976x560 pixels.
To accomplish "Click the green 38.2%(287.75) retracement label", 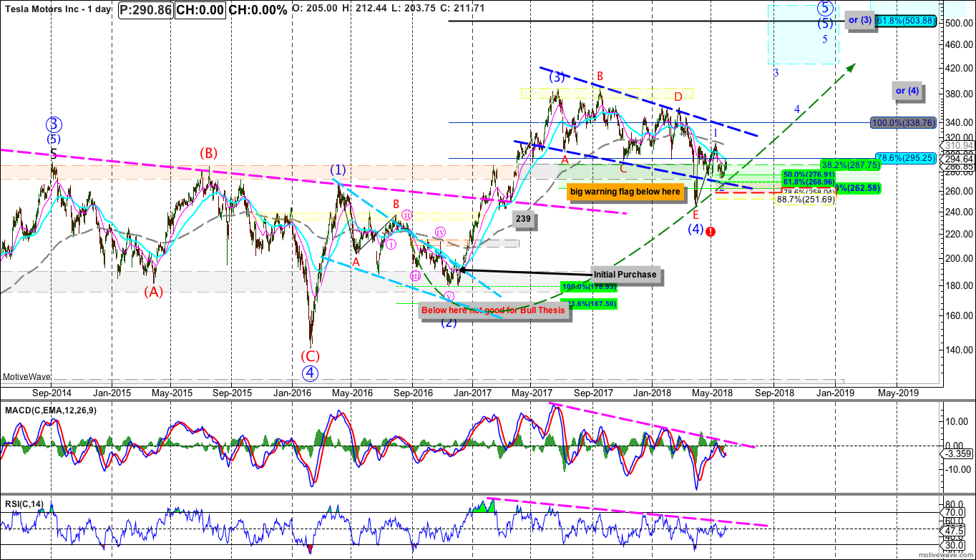I will [x=849, y=164].
